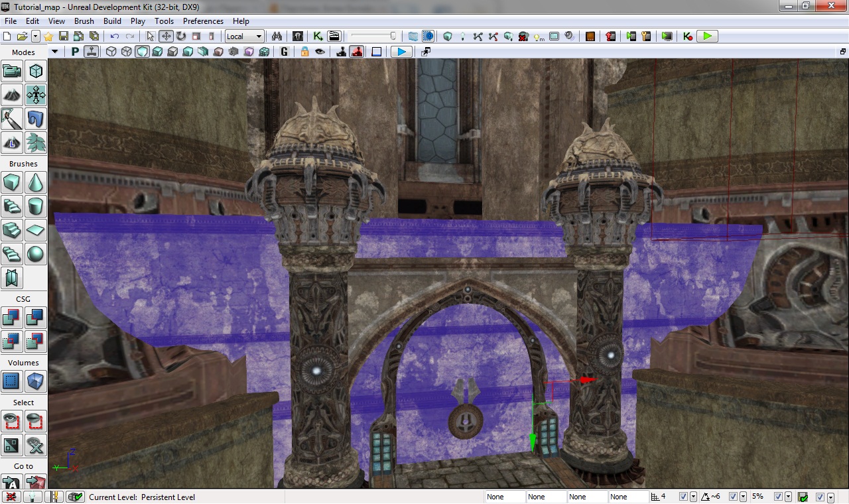Activate the Rotation widget mode
Image resolution: width=849 pixels, height=504 pixels.
tap(181, 36)
